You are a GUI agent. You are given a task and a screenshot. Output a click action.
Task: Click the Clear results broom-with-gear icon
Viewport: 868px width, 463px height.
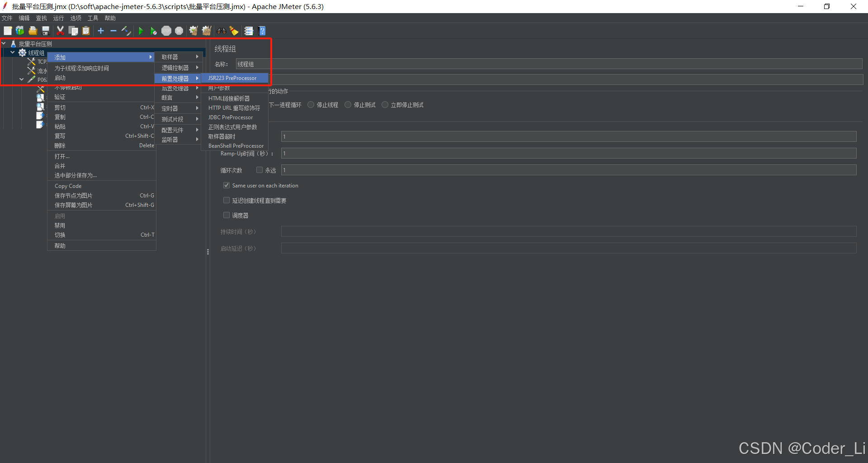(193, 31)
